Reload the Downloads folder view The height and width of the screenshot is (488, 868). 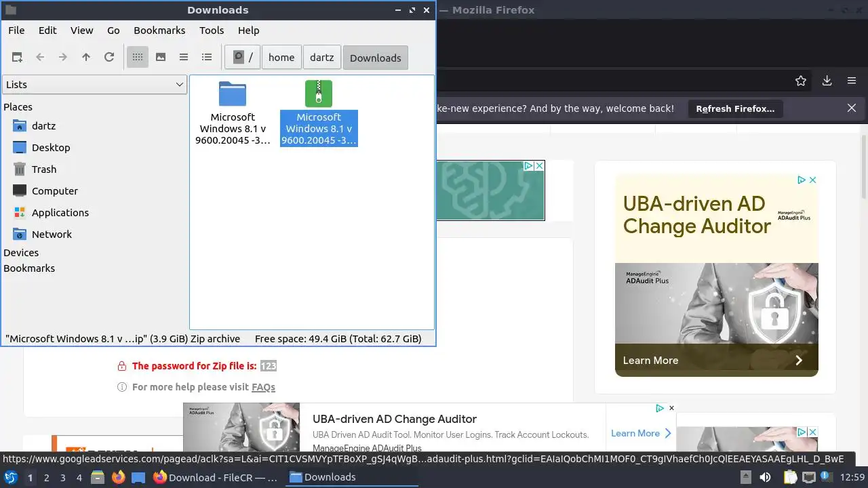(109, 58)
